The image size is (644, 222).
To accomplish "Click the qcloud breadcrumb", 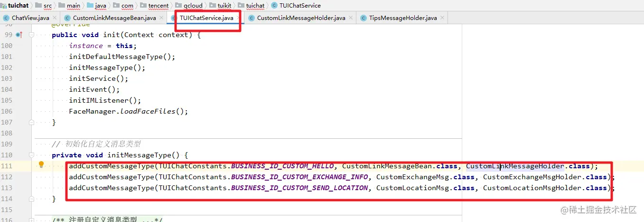I will click(193, 5).
